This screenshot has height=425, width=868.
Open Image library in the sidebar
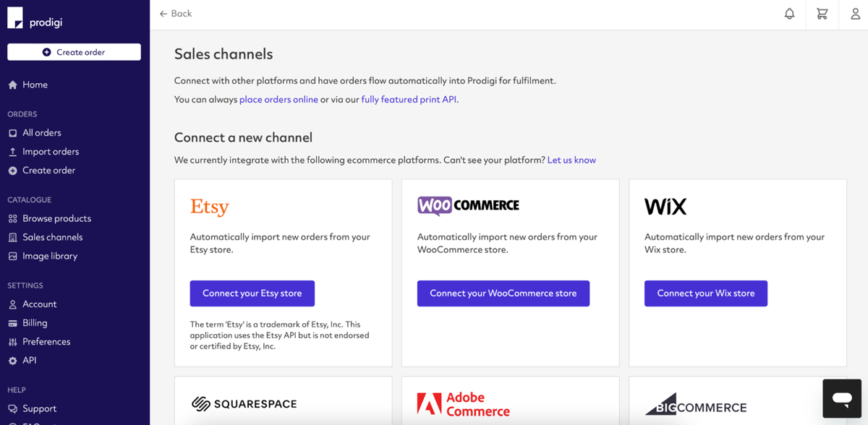point(47,255)
